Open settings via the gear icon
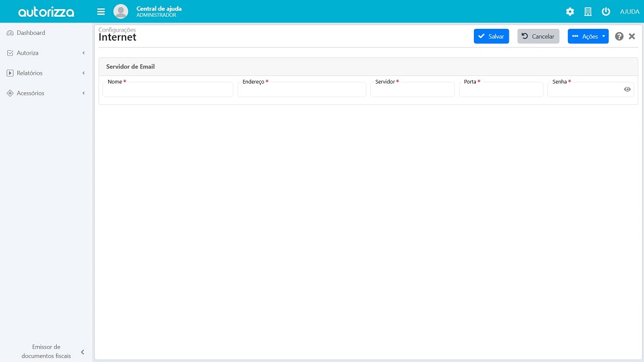 (569, 12)
